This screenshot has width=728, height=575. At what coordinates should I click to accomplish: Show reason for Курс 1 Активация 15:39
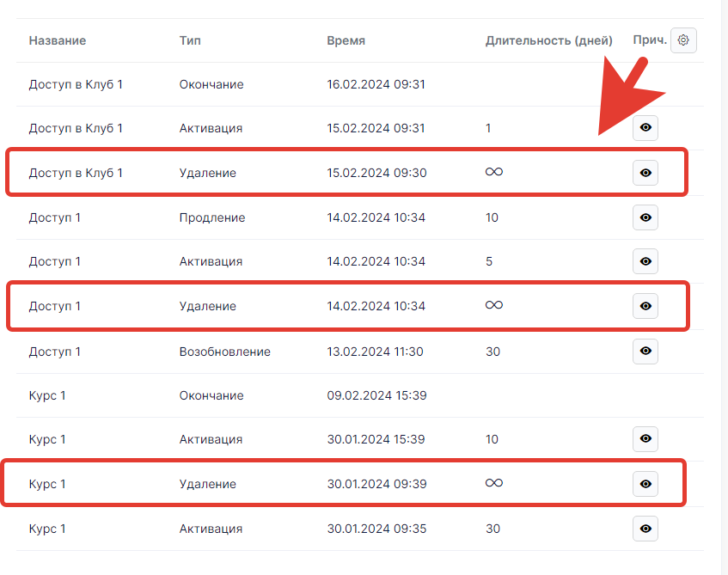(x=645, y=439)
